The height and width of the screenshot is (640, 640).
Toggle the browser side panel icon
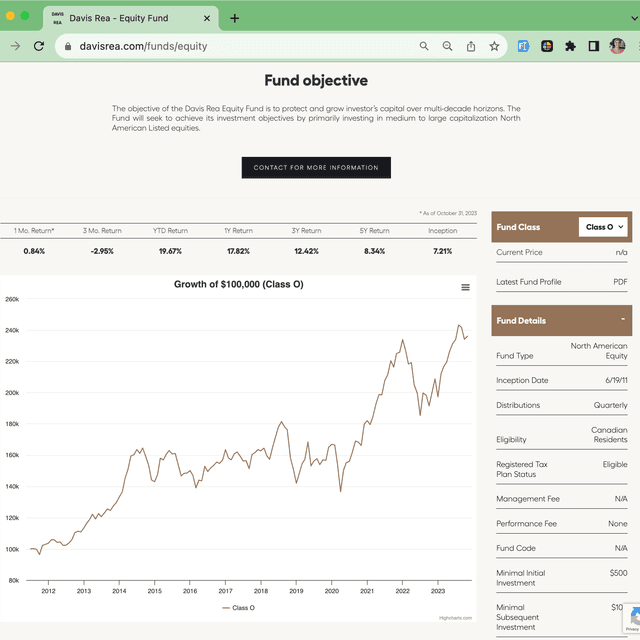click(593, 46)
